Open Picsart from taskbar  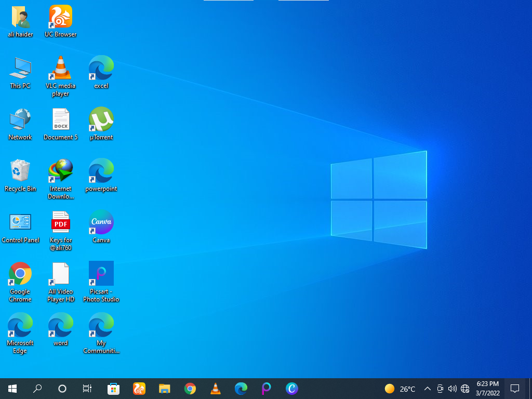tap(267, 389)
